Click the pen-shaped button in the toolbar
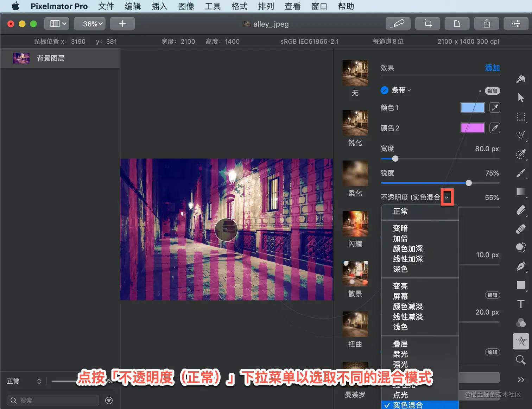Screen dimensions: 532x409 (x=398, y=24)
